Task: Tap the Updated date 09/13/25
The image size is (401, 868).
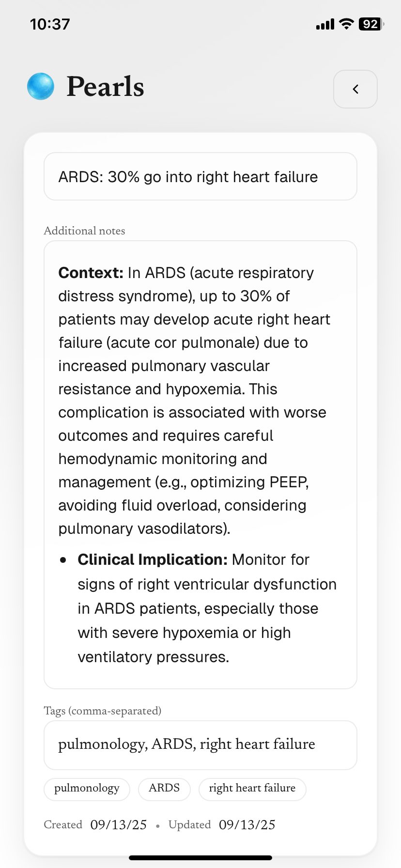Action: (x=247, y=825)
